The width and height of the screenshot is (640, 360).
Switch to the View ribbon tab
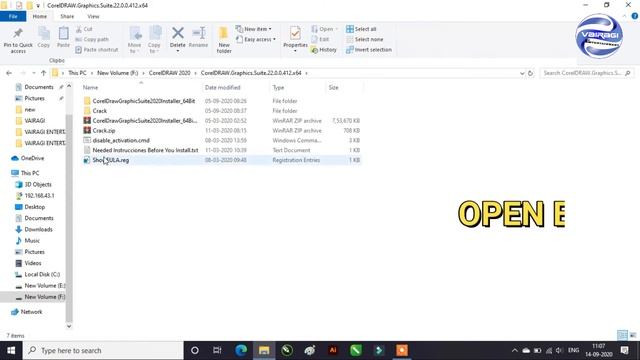(x=93, y=16)
